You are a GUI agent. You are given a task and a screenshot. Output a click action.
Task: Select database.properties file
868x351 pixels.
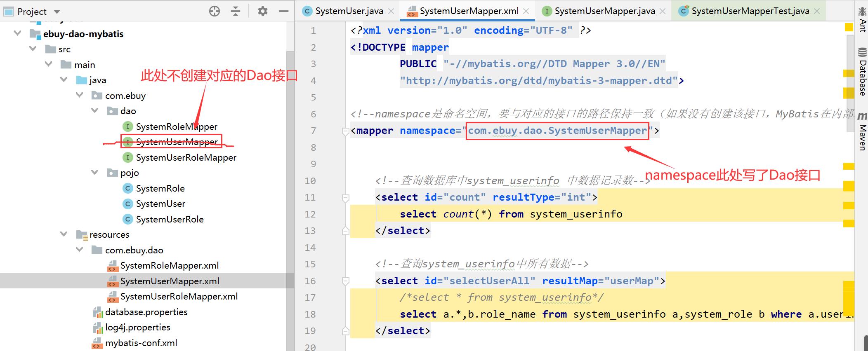[x=146, y=312]
